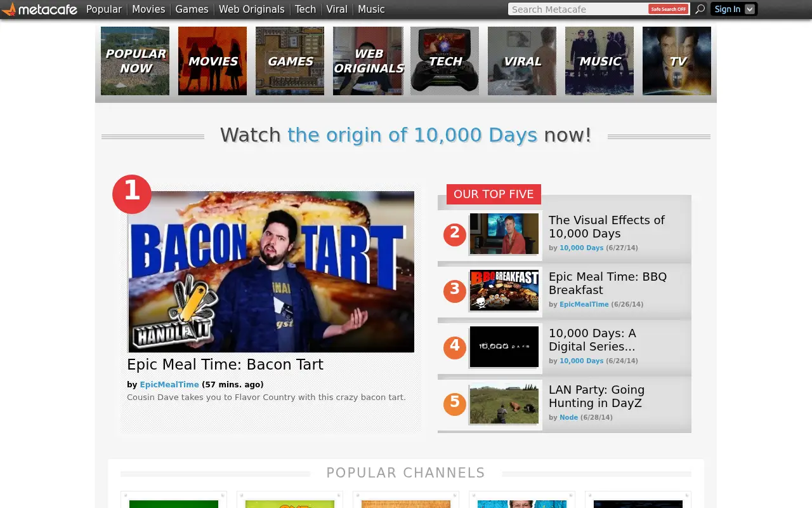Open the Movies menu item
Screen dimensions: 812x508
pyautogui.click(x=148, y=9)
